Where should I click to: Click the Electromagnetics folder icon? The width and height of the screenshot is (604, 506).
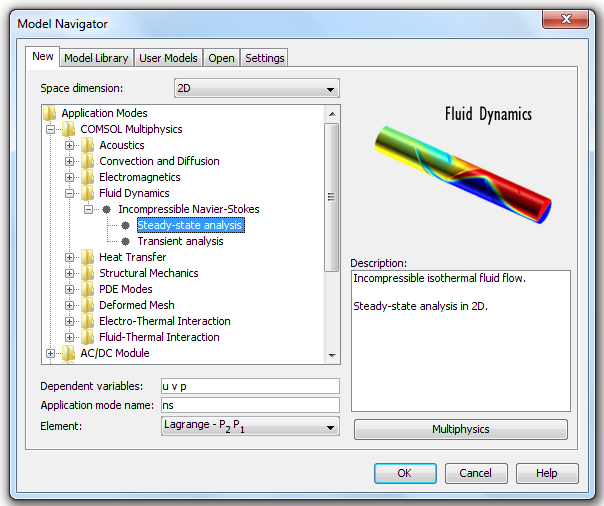pyautogui.click(x=87, y=177)
